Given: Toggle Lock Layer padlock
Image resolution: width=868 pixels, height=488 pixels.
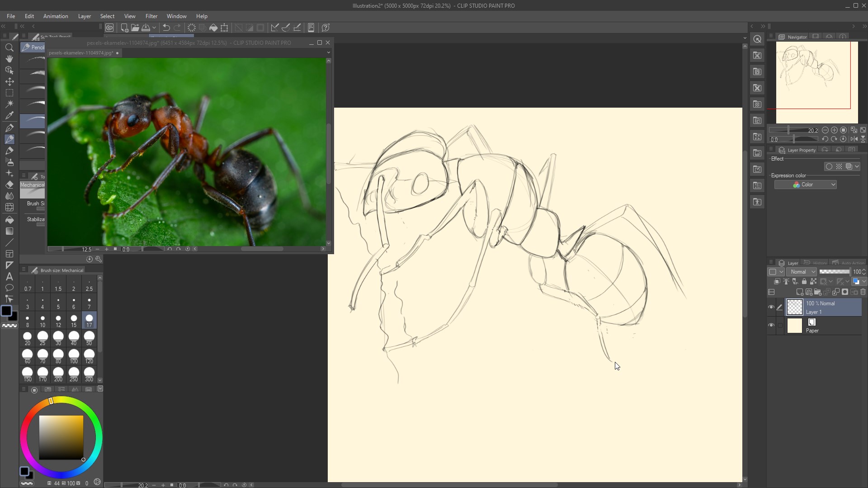Looking at the screenshot, I should coord(804,281).
